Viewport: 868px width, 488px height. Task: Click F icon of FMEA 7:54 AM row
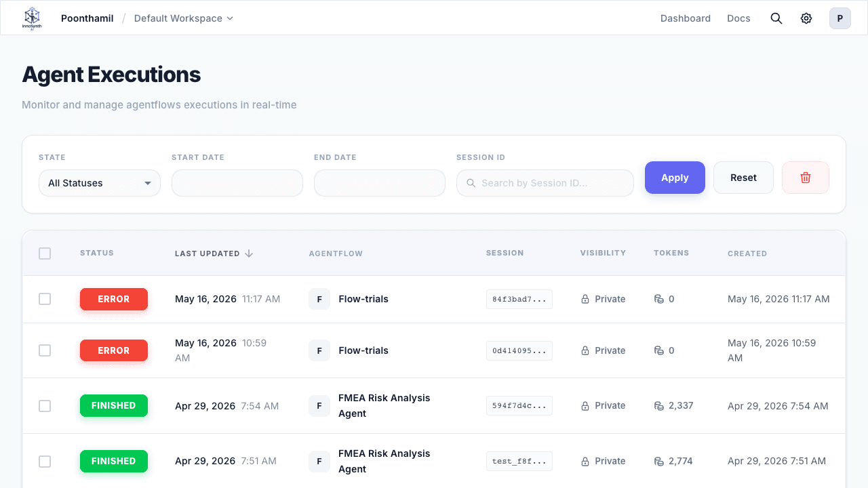319,406
